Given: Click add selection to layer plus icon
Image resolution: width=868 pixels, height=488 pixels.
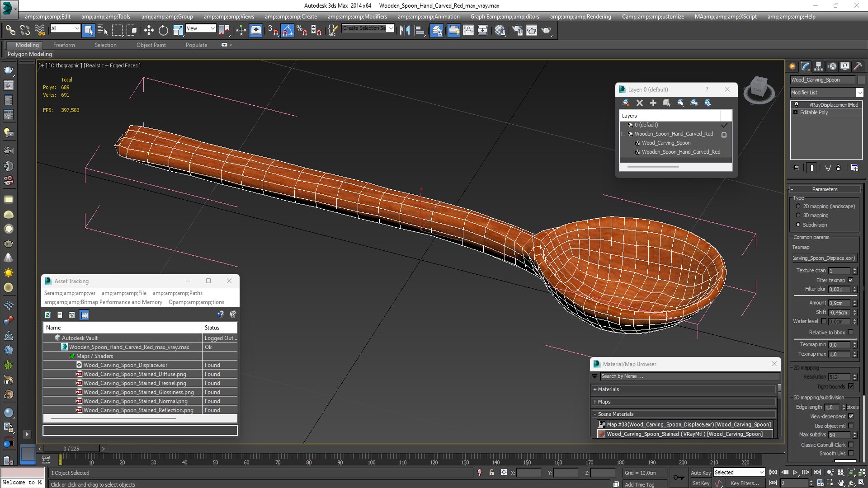Looking at the screenshot, I should (653, 103).
